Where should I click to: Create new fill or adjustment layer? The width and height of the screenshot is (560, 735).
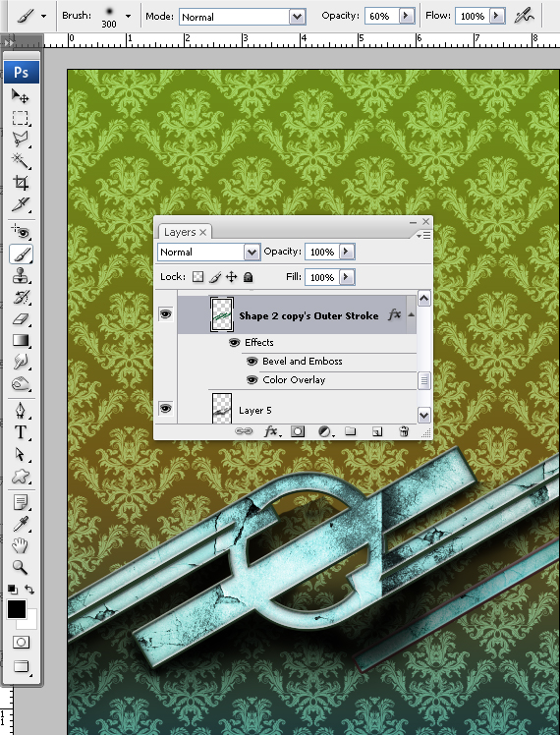pyautogui.click(x=325, y=431)
